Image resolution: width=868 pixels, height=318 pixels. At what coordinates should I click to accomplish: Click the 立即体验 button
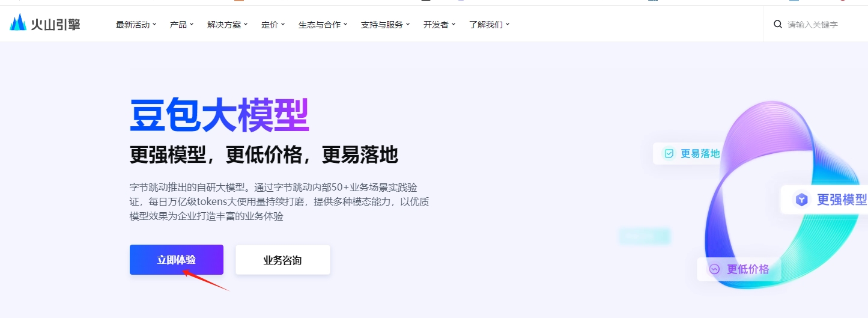click(x=177, y=260)
